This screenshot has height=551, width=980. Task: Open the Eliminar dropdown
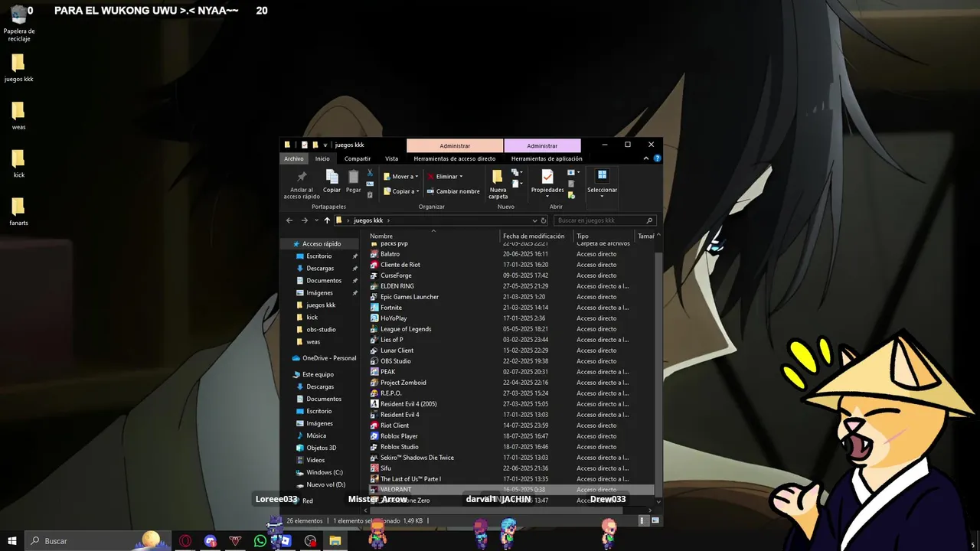click(446, 177)
